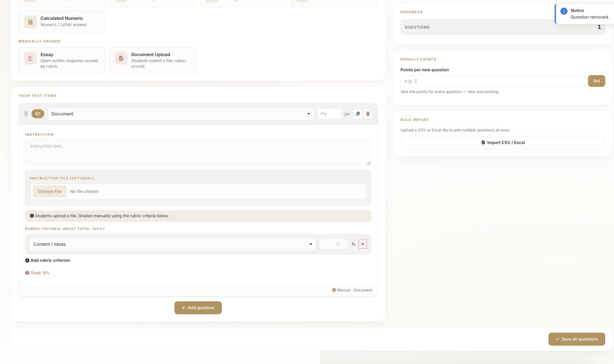Click the Essay lines icon
The image size is (614, 364).
[30, 58]
